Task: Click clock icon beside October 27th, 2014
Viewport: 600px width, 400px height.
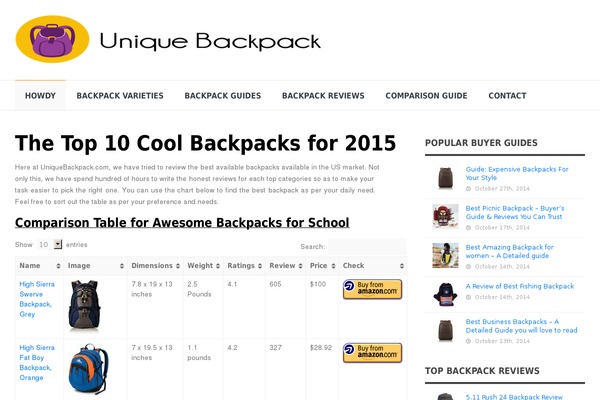Action: (x=468, y=189)
